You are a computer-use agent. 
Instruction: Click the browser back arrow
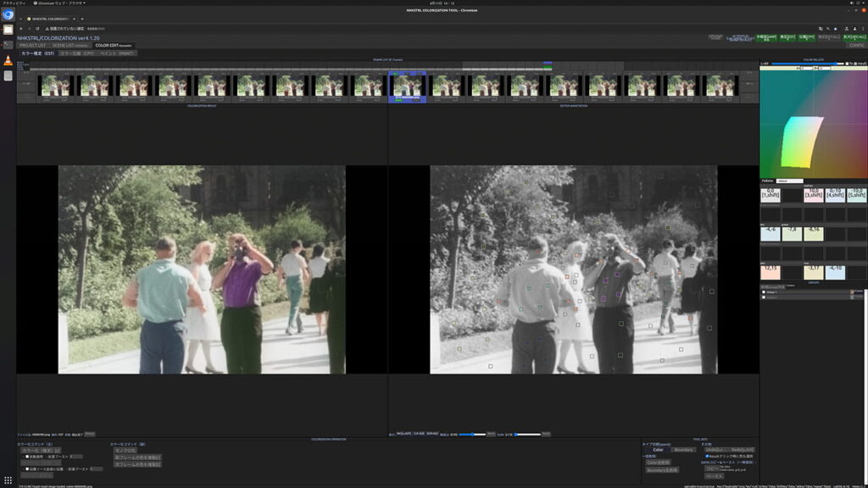pyautogui.click(x=21, y=29)
